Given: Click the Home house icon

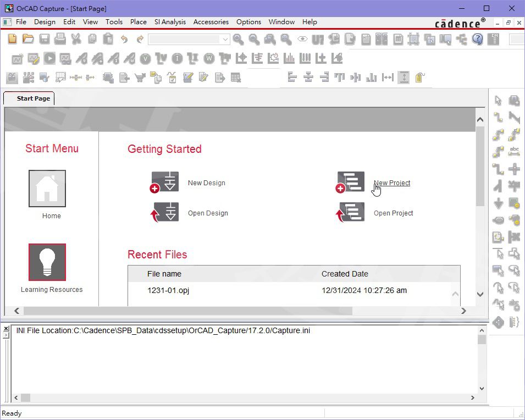Looking at the screenshot, I should 47,188.
